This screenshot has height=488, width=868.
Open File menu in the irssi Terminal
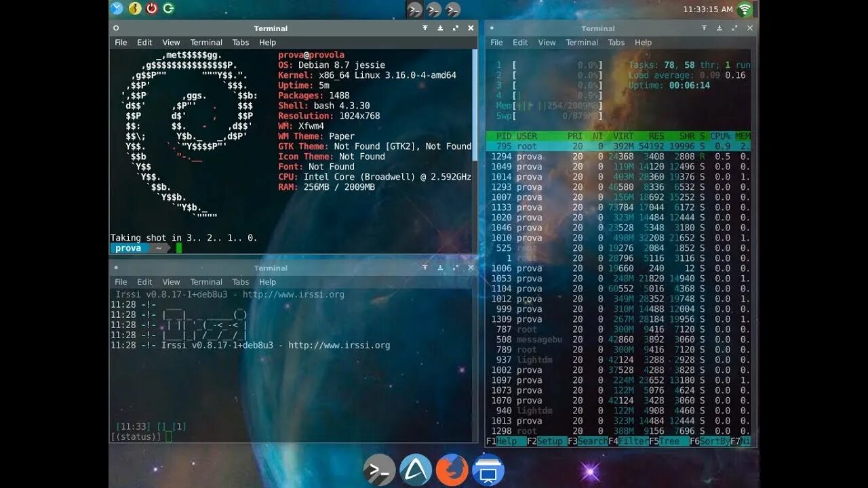coord(121,282)
